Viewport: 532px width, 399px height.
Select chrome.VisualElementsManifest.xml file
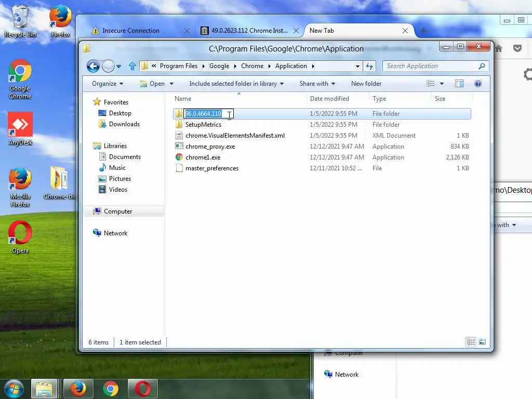[x=235, y=136]
